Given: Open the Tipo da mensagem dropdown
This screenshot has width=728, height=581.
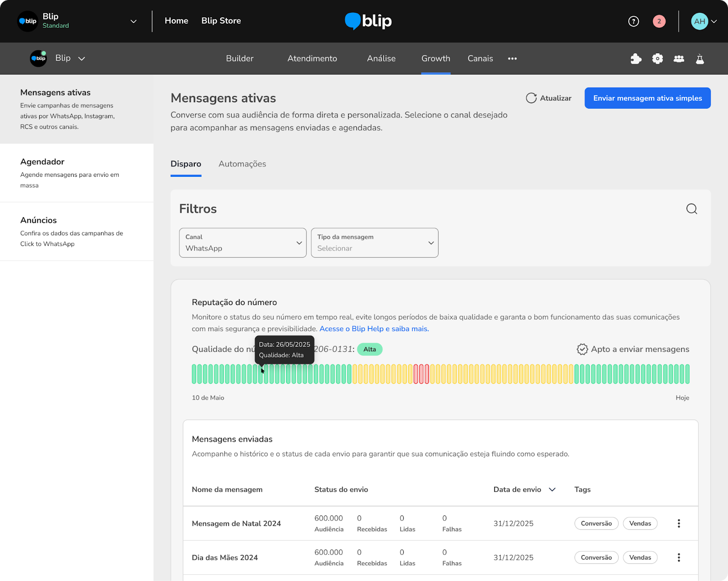Looking at the screenshot, I should pos(374,243).
